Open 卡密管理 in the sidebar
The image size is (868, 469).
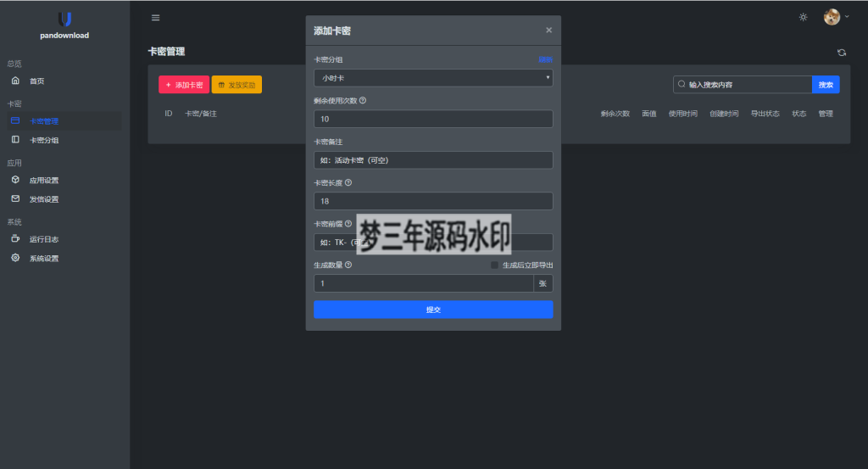coord(44,121)
